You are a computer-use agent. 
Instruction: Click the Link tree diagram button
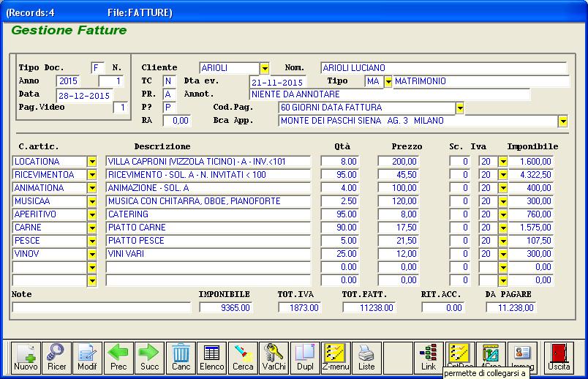429,358
